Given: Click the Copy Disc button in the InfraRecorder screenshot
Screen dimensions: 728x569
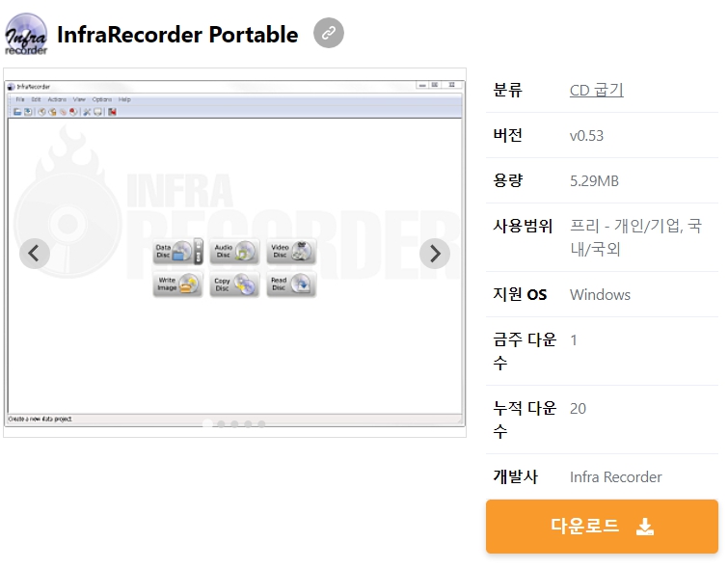Looking at the screenshot, I should pyautogui.click(x=234, y=284).
